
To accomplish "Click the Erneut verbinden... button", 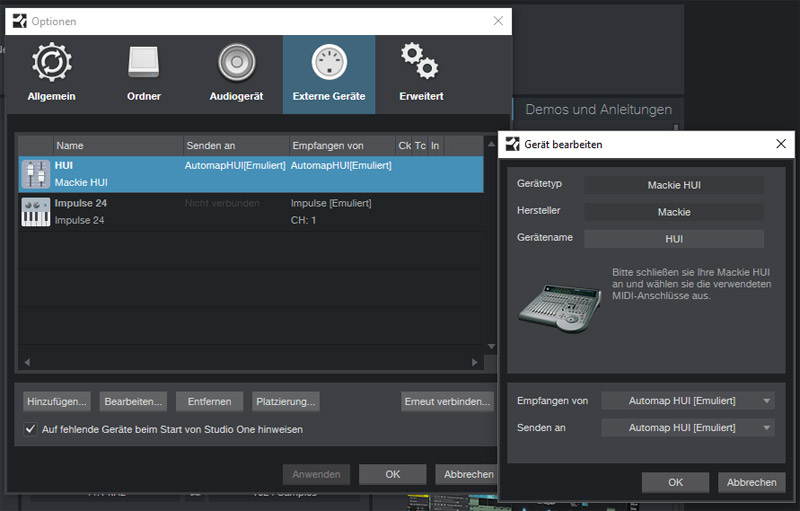I will [x=447, y=401].
